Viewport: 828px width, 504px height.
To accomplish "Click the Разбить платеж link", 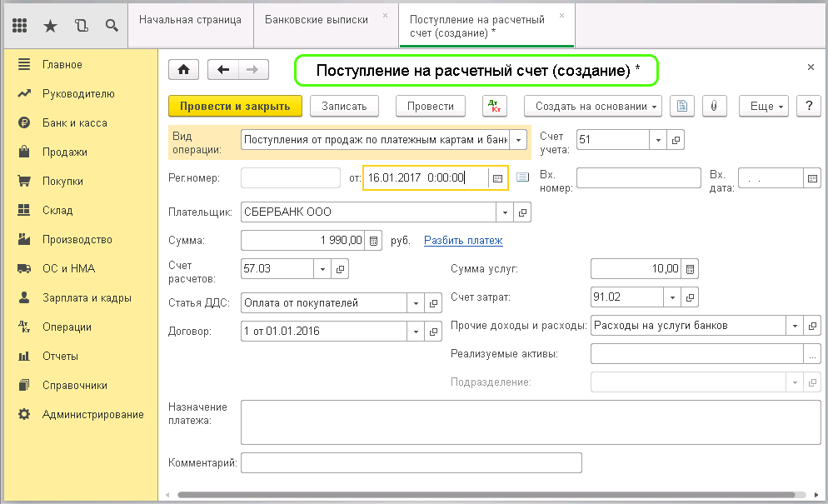I will [463, 241].
